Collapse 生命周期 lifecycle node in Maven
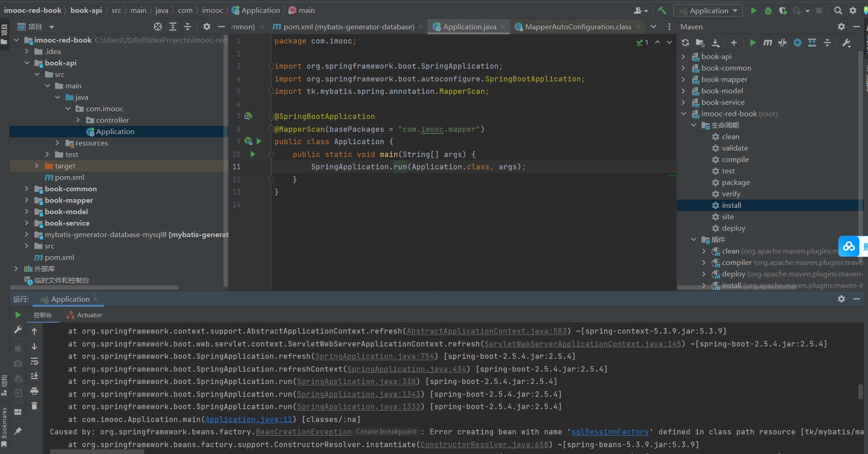The height and width of the screenshot is (454, 868). click(694, 125)
